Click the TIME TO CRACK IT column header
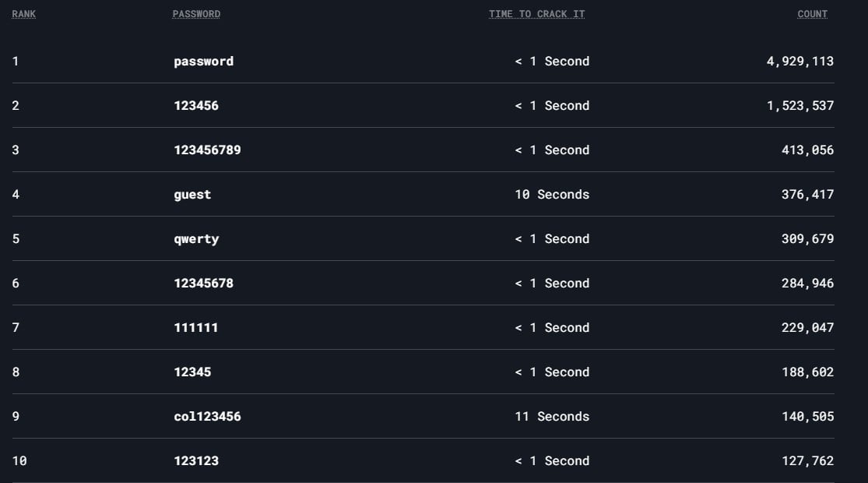Viewport: 868px width, 483px height. [x=536, y=14]
